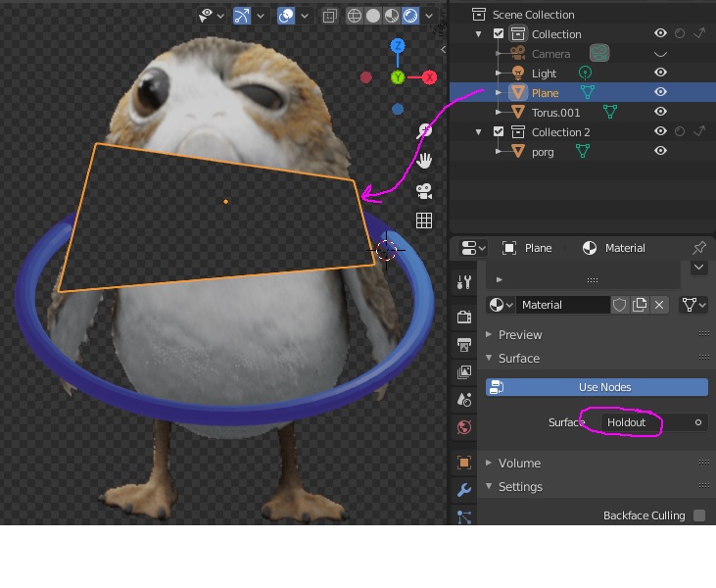Click the Use Nodes button
Screen dimensions: 716x588
click(x=597, y=387)
